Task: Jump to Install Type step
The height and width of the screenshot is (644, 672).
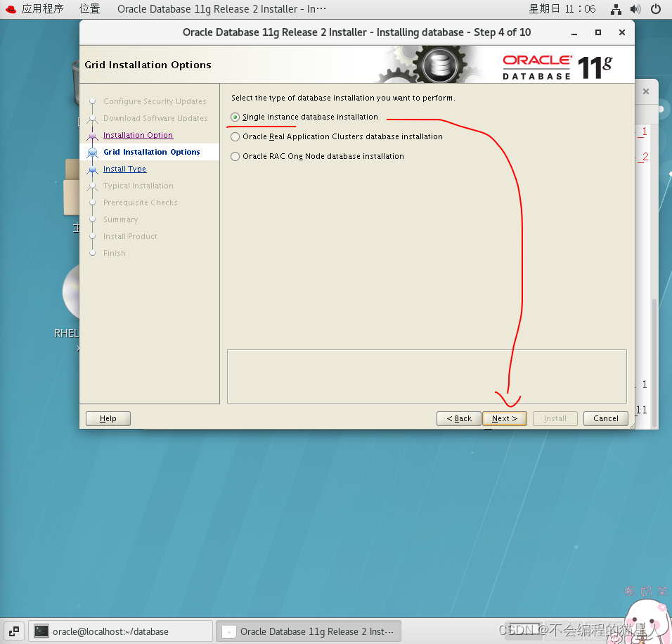Action: pyautogui.click(x=124, y=169)
